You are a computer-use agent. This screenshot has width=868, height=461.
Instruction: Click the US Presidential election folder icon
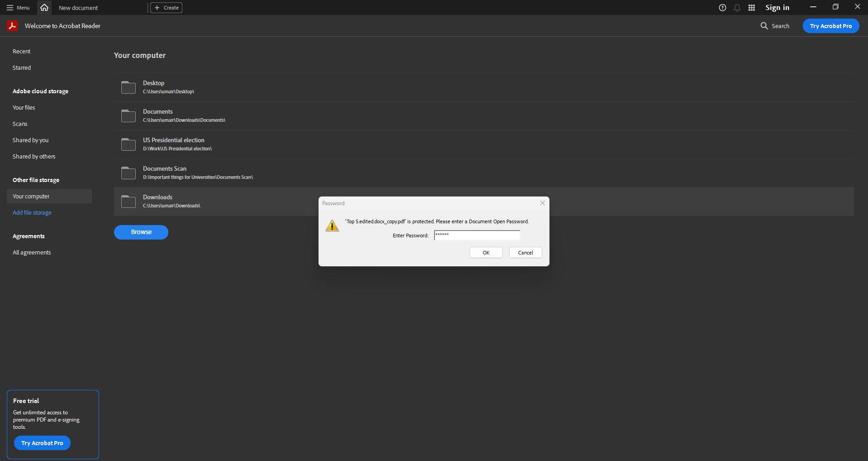[129, 144]
